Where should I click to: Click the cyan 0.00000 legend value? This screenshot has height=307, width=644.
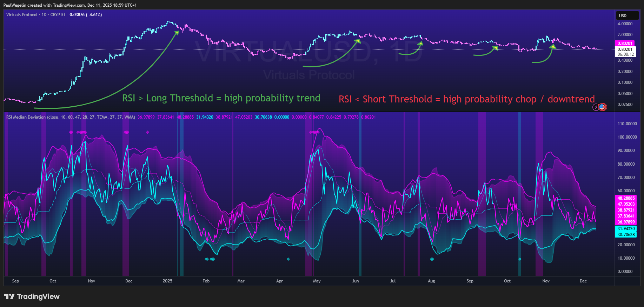[x=282, y=117]
